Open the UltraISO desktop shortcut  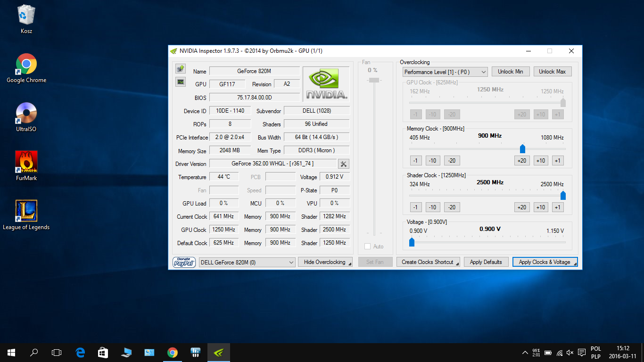tap(26, 117)
